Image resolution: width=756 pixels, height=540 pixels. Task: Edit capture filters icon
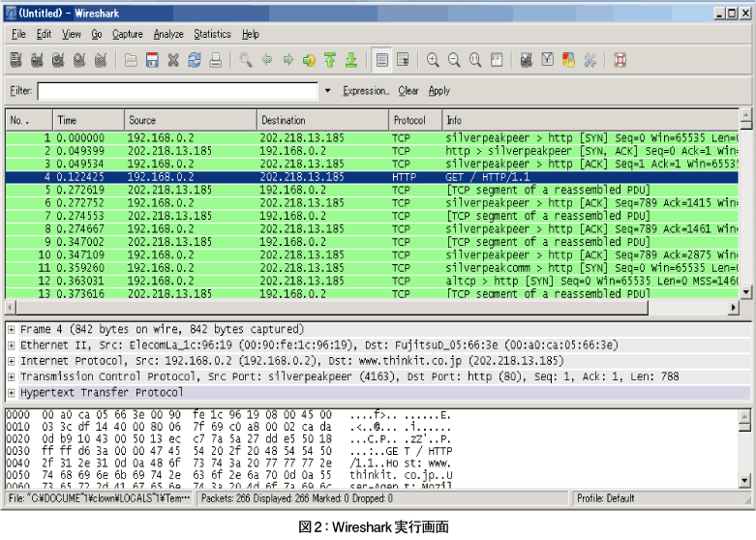[x=527, y=60]
